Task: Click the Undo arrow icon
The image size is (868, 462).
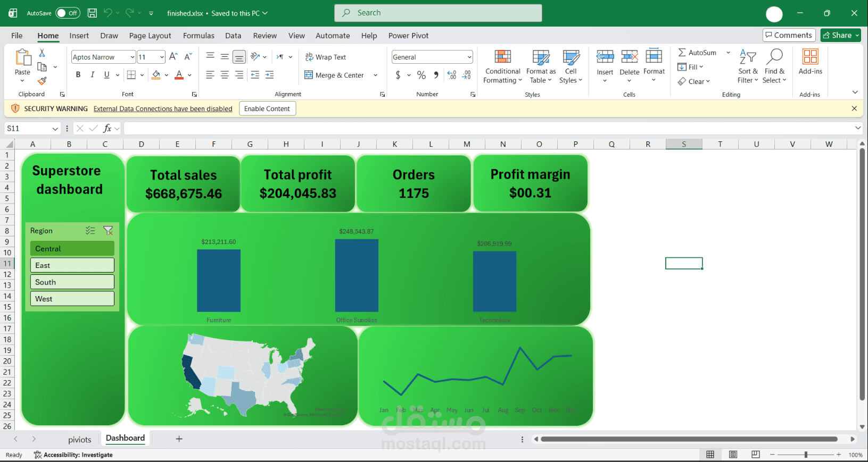Action: tap(108, 13)
